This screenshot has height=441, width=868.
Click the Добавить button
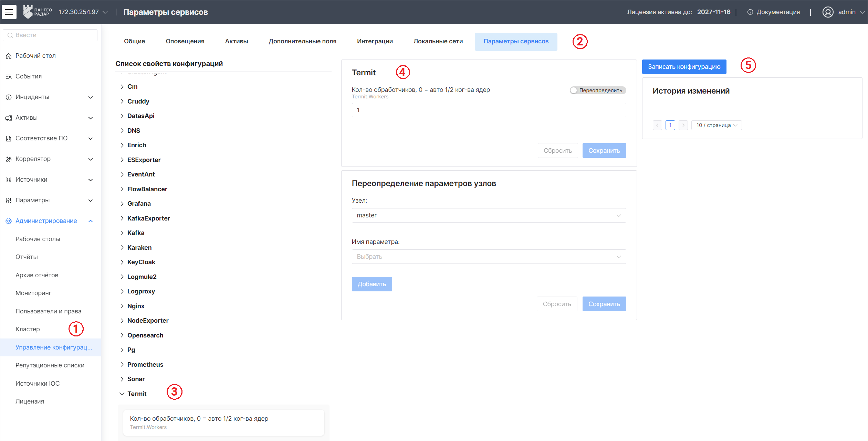(372, 284)
